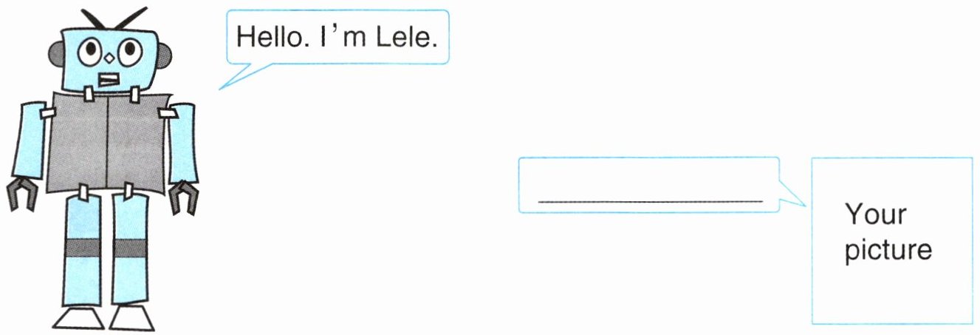
Task: Click the robot's blue left arm
Action: click(x=30, y=141)
